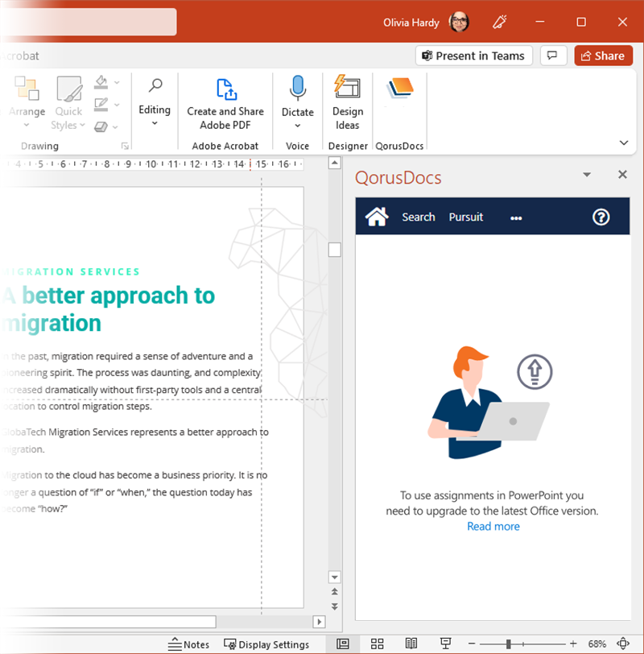Image resolution: width=644 pixels, height=654 pixels.
Task: Open Olivia Hardy profile picture
Action: pyautogui.click(x=459, y=22)
